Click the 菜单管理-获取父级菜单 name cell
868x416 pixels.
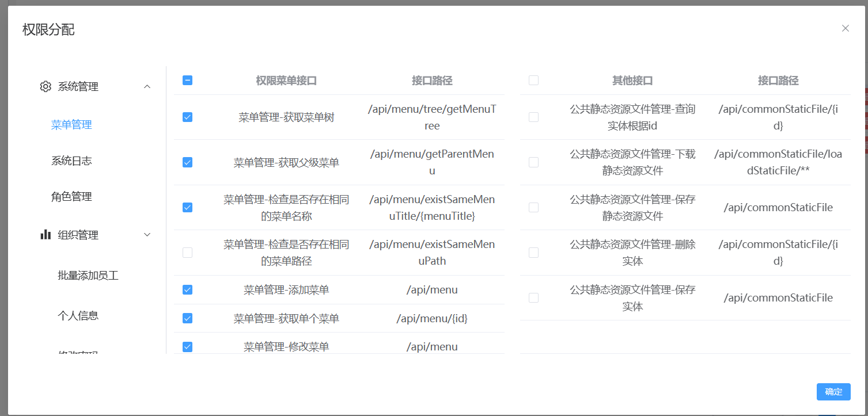coord(286,162)
